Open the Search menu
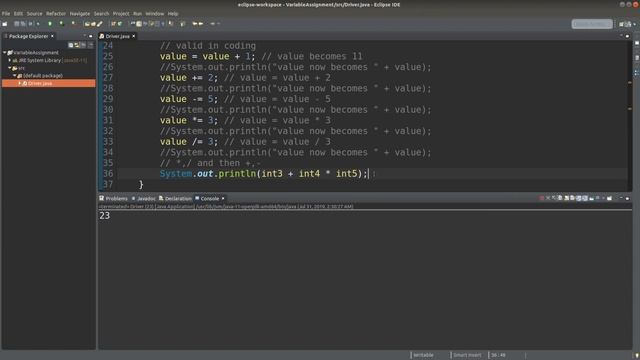Screen dimensions: 640x360 point(101,13)
